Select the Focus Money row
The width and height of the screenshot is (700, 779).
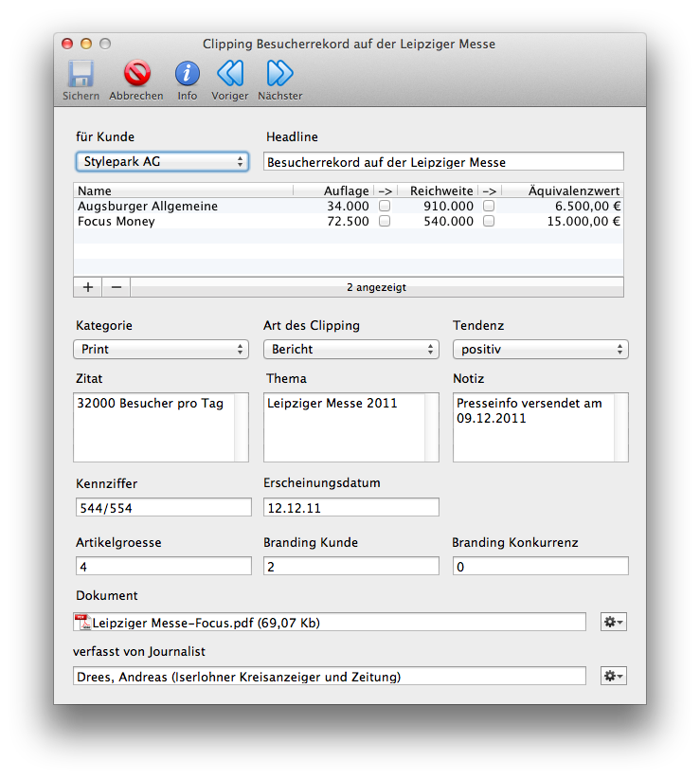(x=349, y=221)
